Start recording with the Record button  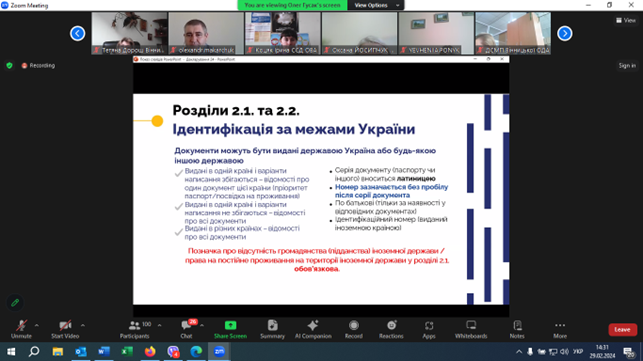click(x=353, y=329)
